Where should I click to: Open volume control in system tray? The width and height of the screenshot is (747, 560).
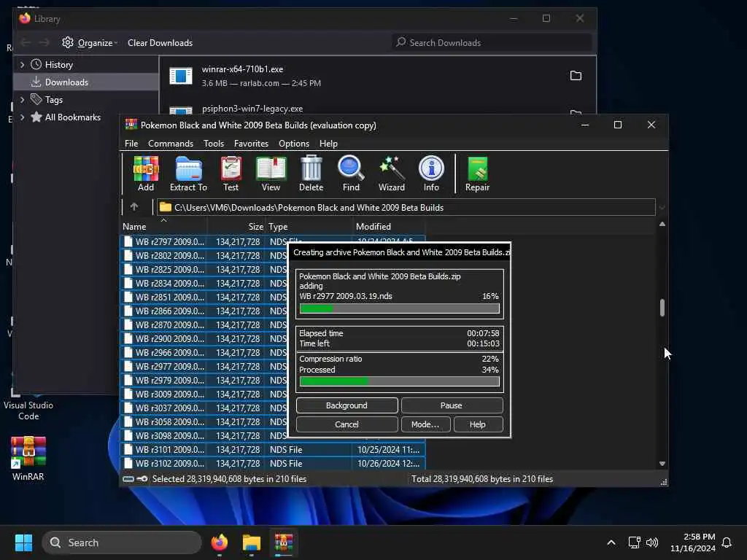coord(652,542)
